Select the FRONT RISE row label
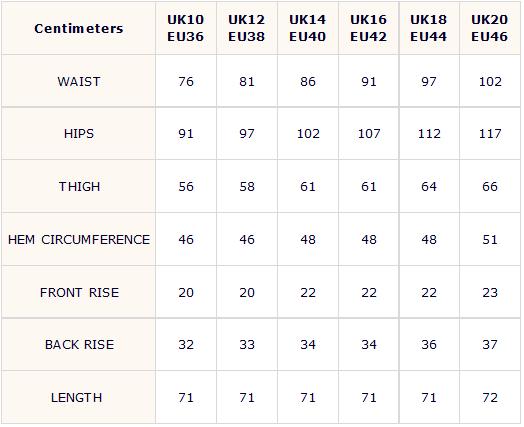 (79, 293)
